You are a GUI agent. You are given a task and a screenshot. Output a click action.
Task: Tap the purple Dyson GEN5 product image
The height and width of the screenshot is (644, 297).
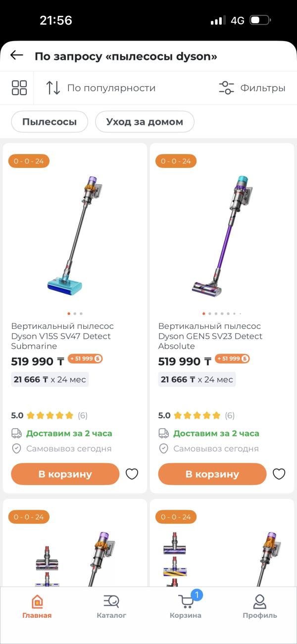click(222, 233)
